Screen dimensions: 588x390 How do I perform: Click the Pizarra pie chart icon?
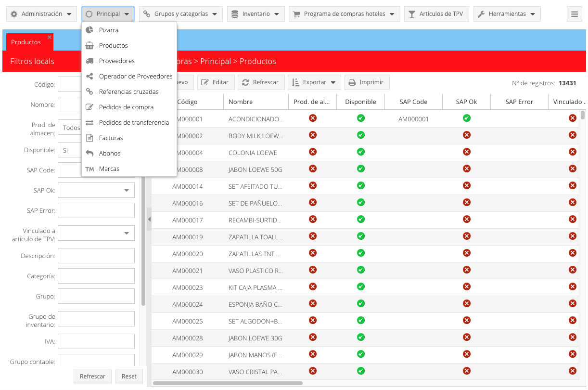tap(89, 30)
